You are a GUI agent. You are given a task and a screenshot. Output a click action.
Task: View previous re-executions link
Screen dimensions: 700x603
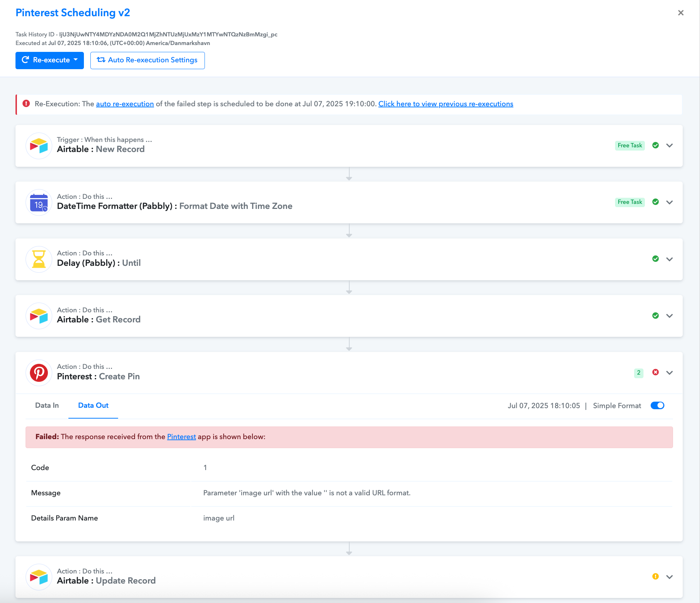(x=446, y=104)
